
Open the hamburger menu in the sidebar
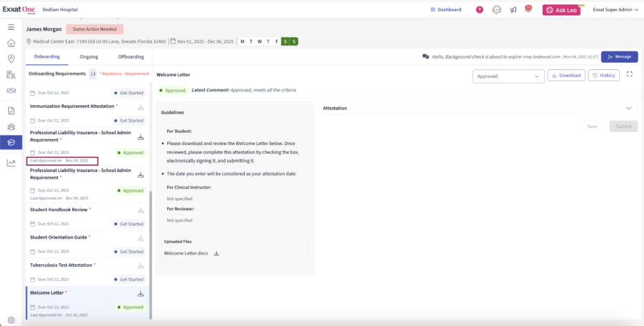tap(11, 27)
